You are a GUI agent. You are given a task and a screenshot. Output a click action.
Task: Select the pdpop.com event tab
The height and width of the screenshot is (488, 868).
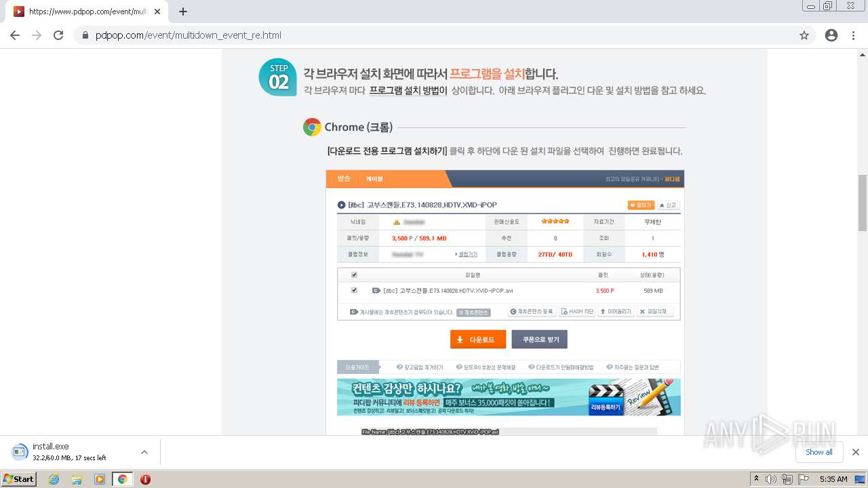click(87, 12)
